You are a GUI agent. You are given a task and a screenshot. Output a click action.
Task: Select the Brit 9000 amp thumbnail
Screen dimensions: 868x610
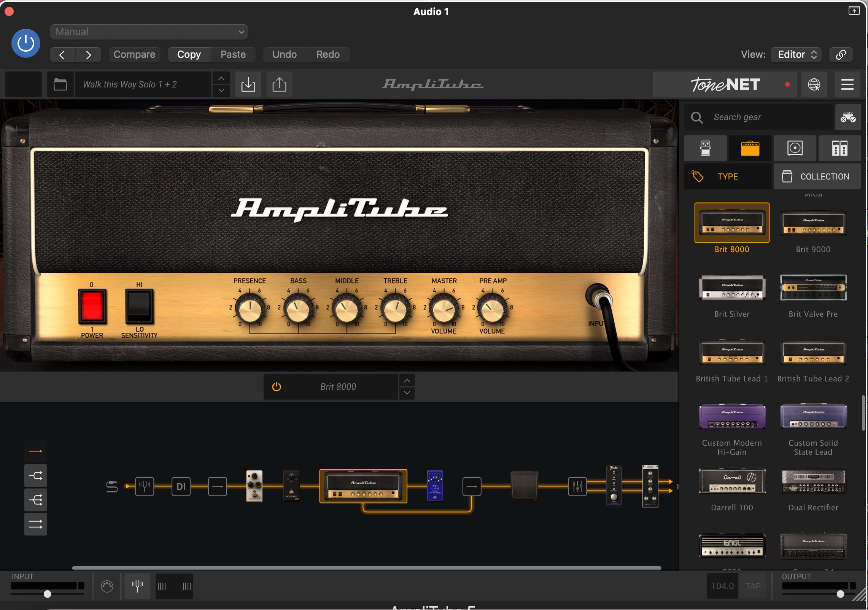[x=813, y=223]
